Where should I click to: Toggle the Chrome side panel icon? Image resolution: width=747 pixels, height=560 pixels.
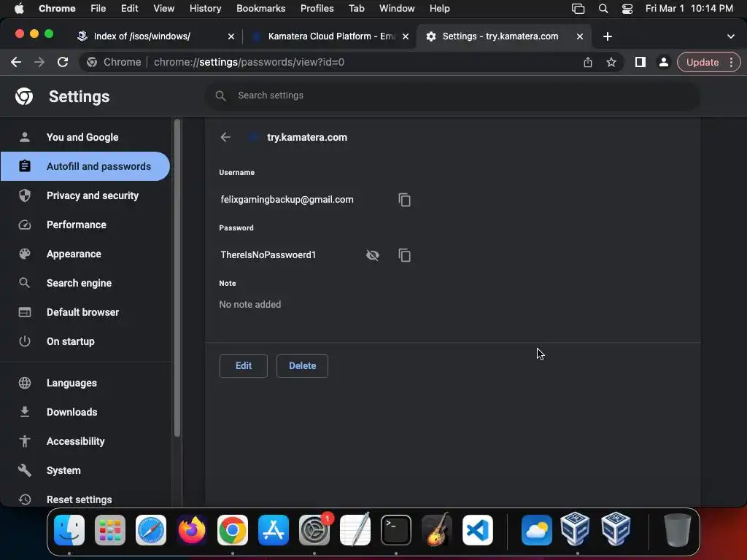tap(640, 62)
